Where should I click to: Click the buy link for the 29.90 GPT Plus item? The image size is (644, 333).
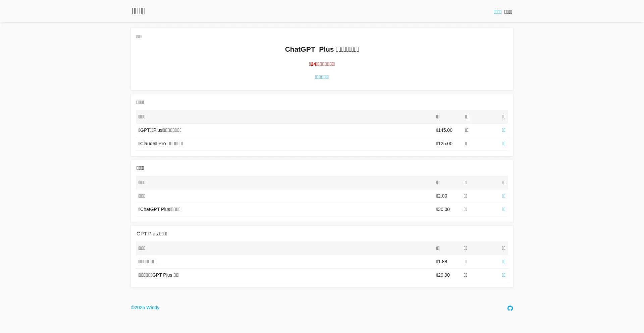point(503,275)
